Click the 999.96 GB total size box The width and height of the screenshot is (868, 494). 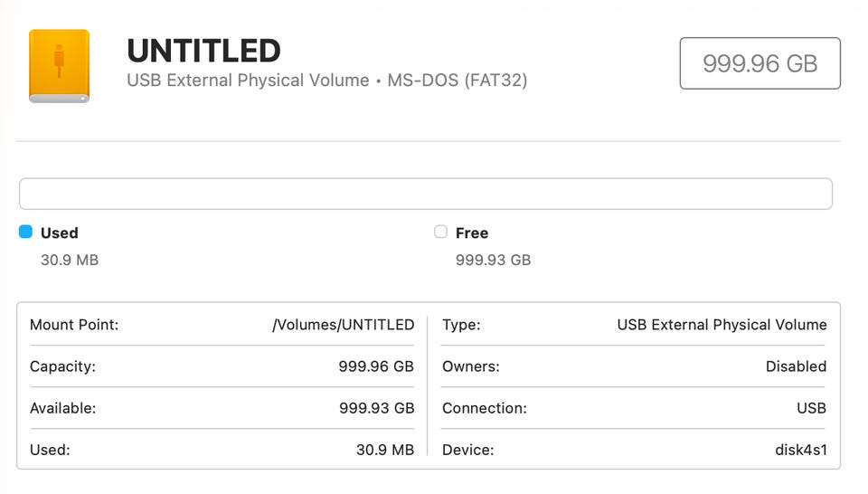point(759,63)
